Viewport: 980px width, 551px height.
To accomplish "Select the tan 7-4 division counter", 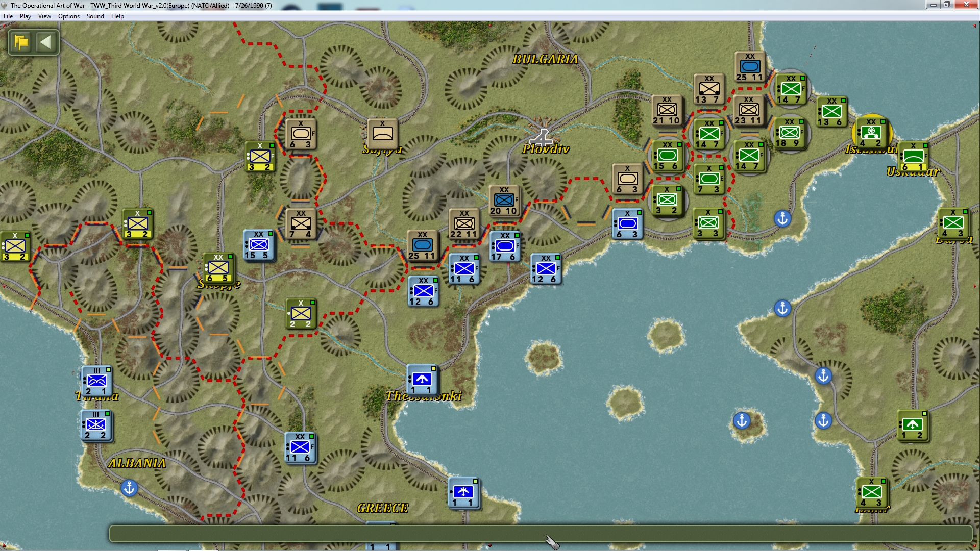I will (301, 223).
